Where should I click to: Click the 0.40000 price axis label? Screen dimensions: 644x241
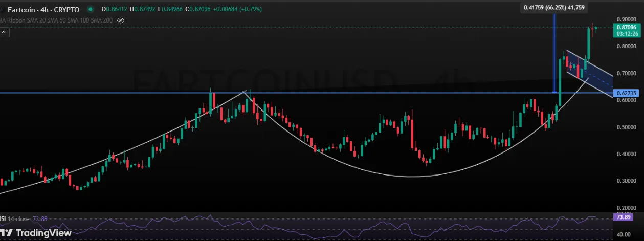pyautogui.click(x=626, y=154)
